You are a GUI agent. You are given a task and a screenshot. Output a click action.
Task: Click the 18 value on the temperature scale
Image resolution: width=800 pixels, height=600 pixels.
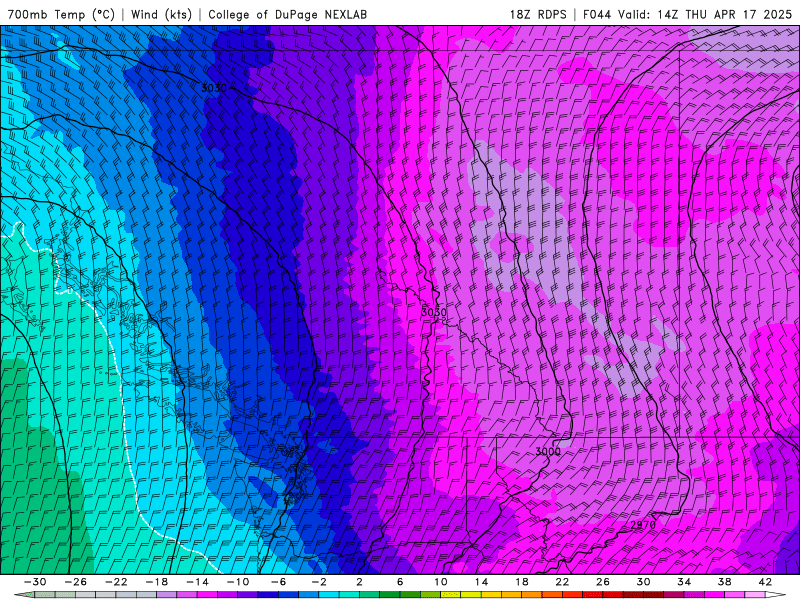pos(522,582)
